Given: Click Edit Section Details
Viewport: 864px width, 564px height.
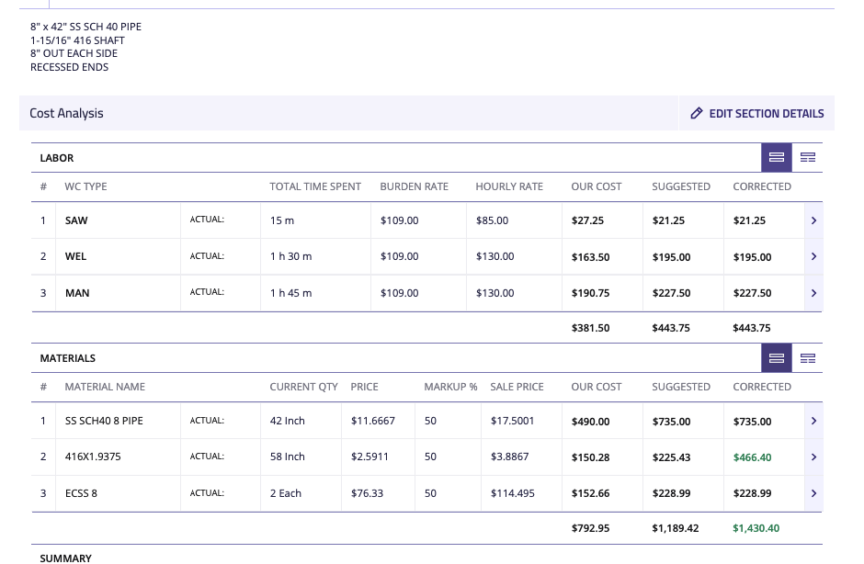Looking at the screenshot, I should (757, 114).
